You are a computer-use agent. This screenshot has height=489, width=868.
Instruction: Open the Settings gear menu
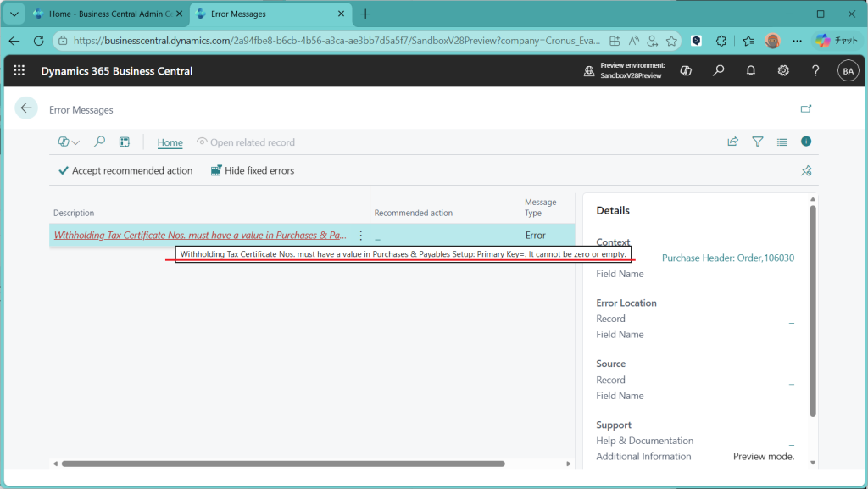[x=783, y=71]
